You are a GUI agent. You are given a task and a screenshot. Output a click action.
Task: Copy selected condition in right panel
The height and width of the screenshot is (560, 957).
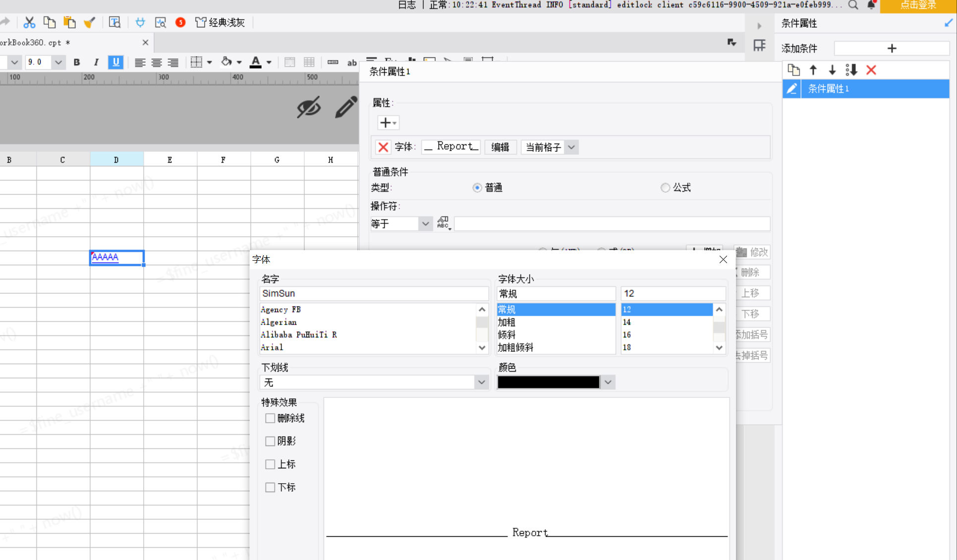(x=794, y=70)
